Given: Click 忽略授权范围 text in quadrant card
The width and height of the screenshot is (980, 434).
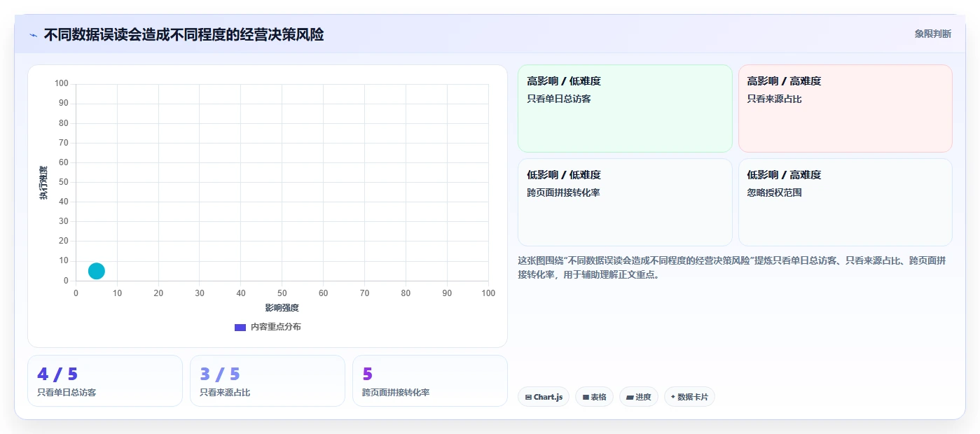Looking at the screenshot, I should tap(775, 192).
